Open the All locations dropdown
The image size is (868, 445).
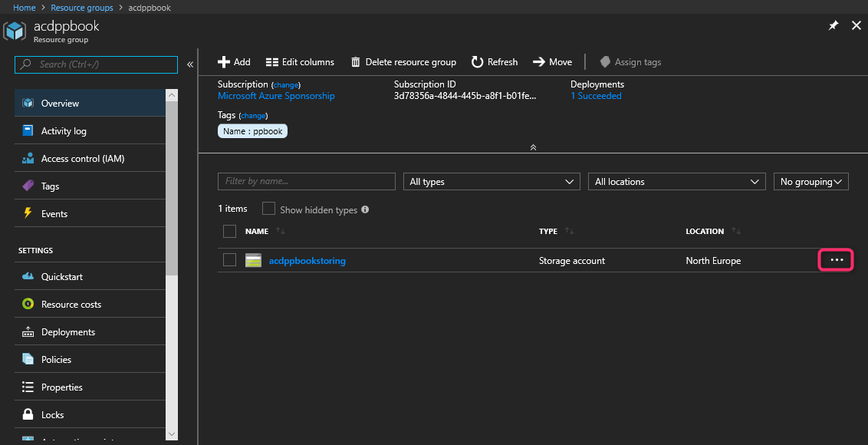(677, 182)
